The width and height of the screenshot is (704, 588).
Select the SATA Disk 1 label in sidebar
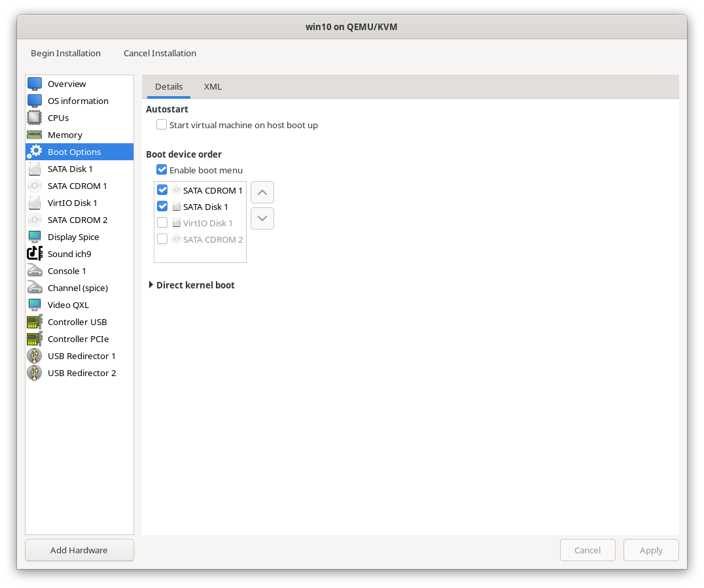70,169
